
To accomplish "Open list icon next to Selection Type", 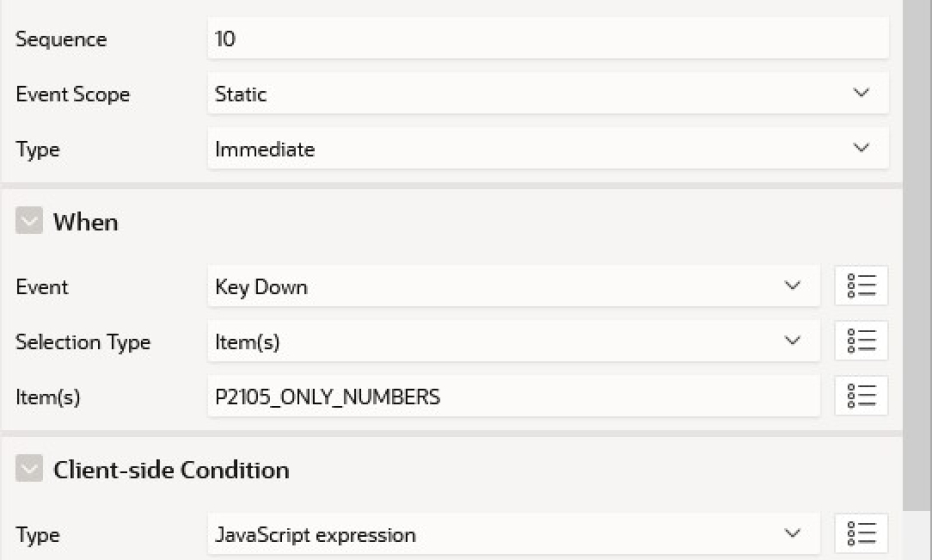I will pos(861,341).
